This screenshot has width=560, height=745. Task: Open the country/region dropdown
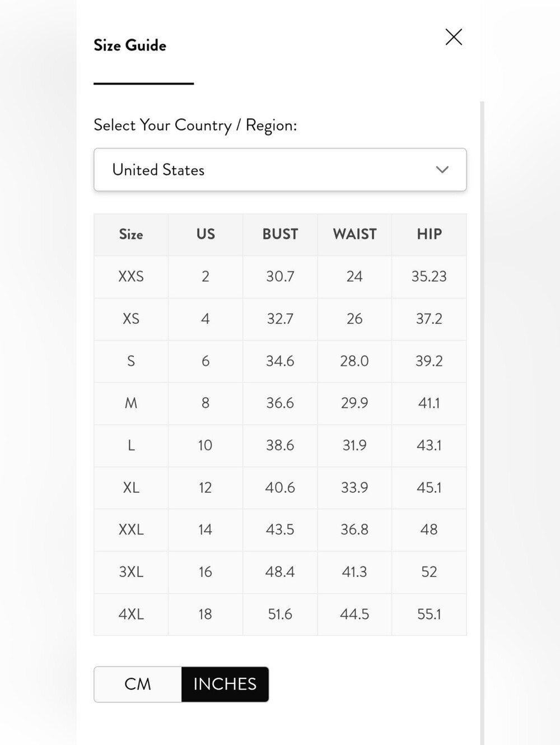click(x=280, y=170)
